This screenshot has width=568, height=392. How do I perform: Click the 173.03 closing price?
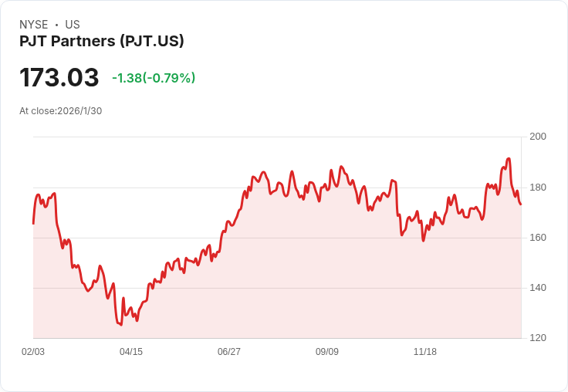tap(59, 78)
